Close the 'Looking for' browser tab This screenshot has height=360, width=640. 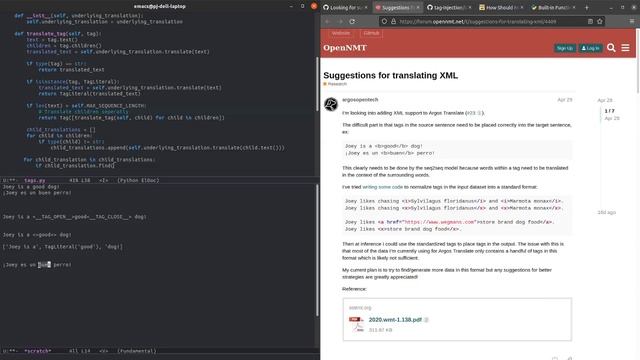coord(366,7)
